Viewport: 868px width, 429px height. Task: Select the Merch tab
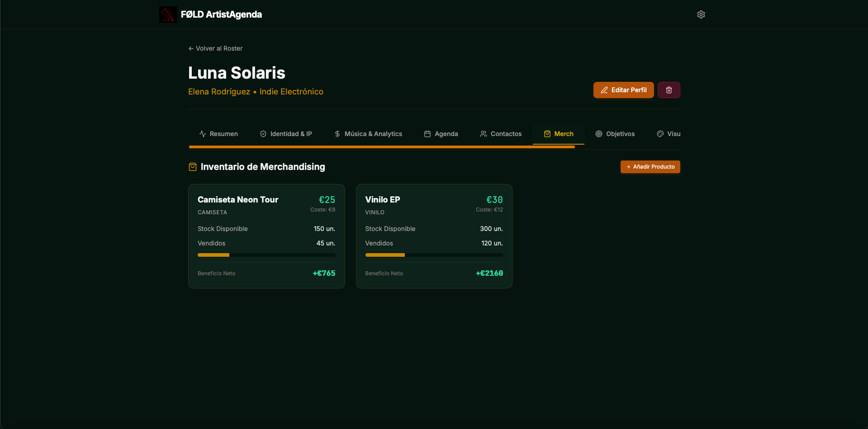559,134
